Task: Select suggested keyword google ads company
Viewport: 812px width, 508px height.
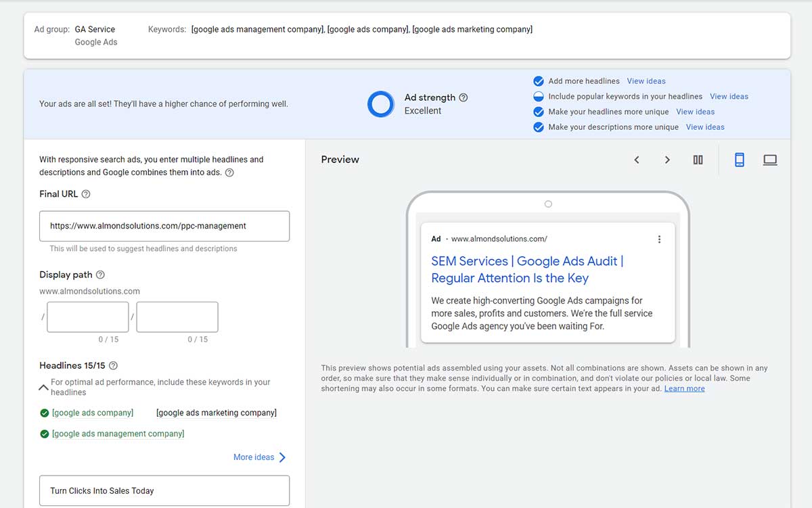Action: [x=93, y=413]
